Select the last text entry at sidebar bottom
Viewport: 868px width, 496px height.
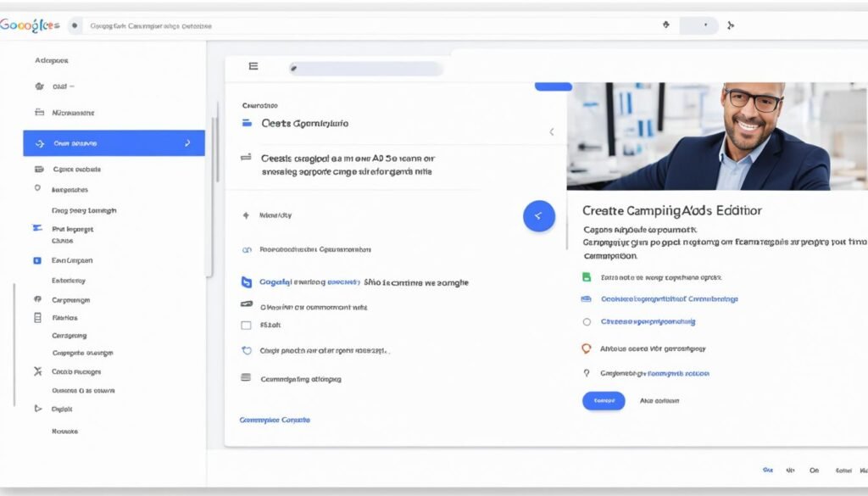point(64,432)
